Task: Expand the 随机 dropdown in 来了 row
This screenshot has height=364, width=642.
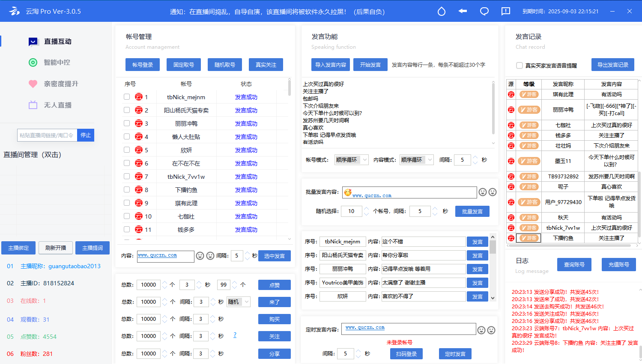Action: (239, 302)
